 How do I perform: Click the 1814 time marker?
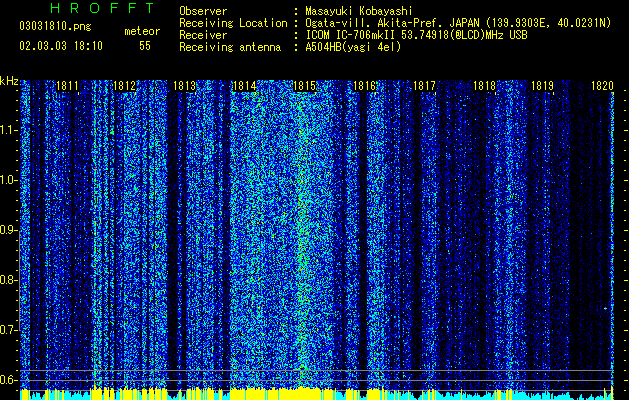click(244, 86)
